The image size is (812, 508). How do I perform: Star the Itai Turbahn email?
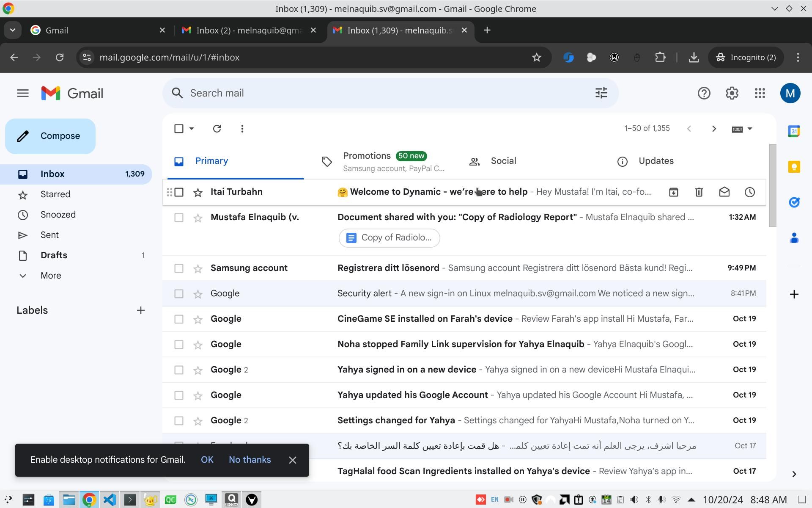[x=198, y=192]
